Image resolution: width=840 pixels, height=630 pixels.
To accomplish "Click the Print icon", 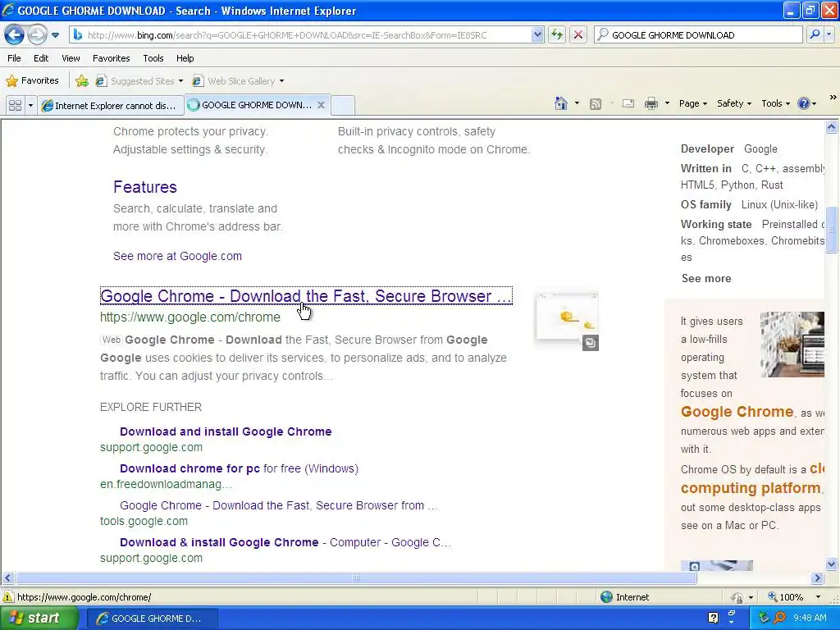I will pos(651,103).
